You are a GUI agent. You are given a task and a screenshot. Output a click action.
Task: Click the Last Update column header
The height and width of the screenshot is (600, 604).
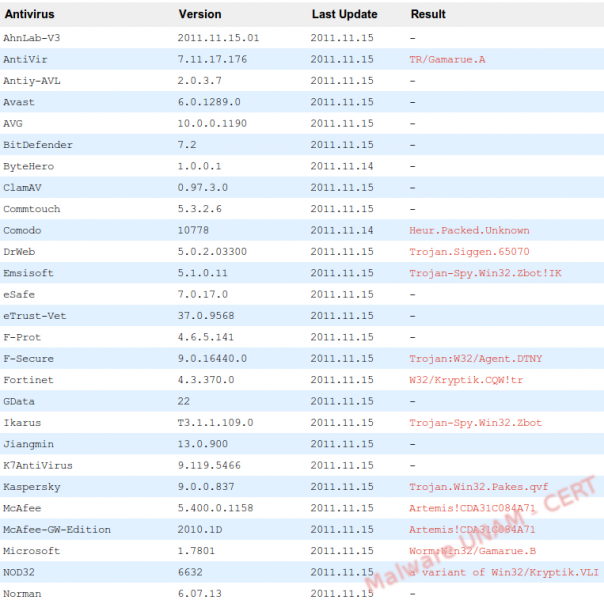tap(344, 14)
